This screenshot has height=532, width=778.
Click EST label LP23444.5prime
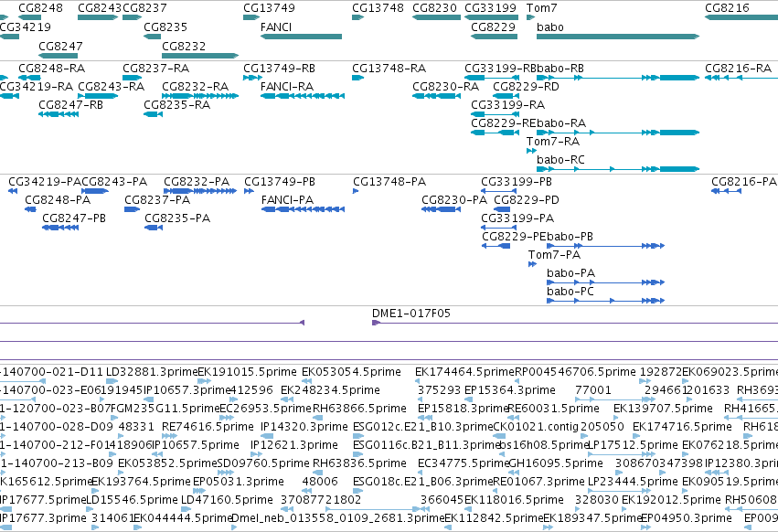tap(633, 482)
